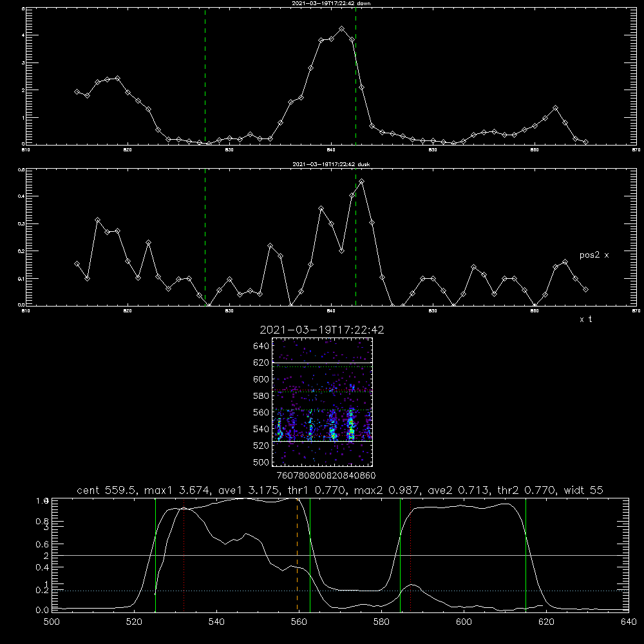
Task: Click the '640' y-axis label beside spectrogram
Action: (261, 346)
